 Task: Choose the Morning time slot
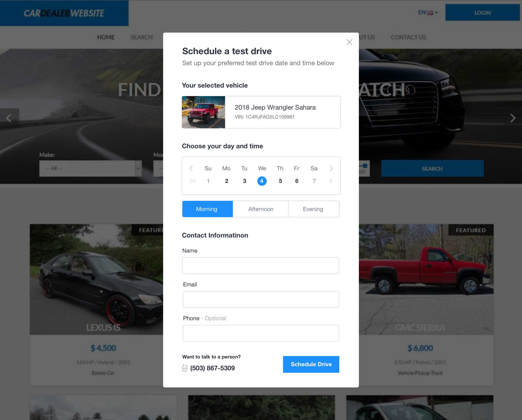[207, 209]
